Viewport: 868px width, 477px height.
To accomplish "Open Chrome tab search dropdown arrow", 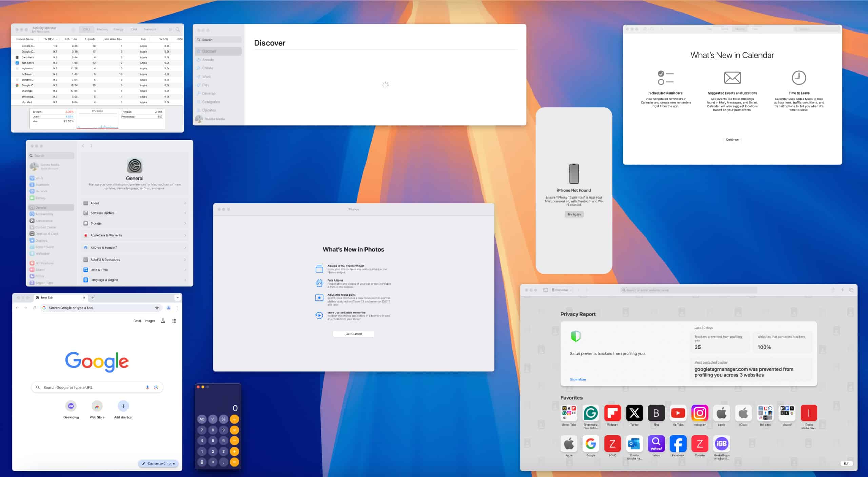I will [x=177, y=298].
